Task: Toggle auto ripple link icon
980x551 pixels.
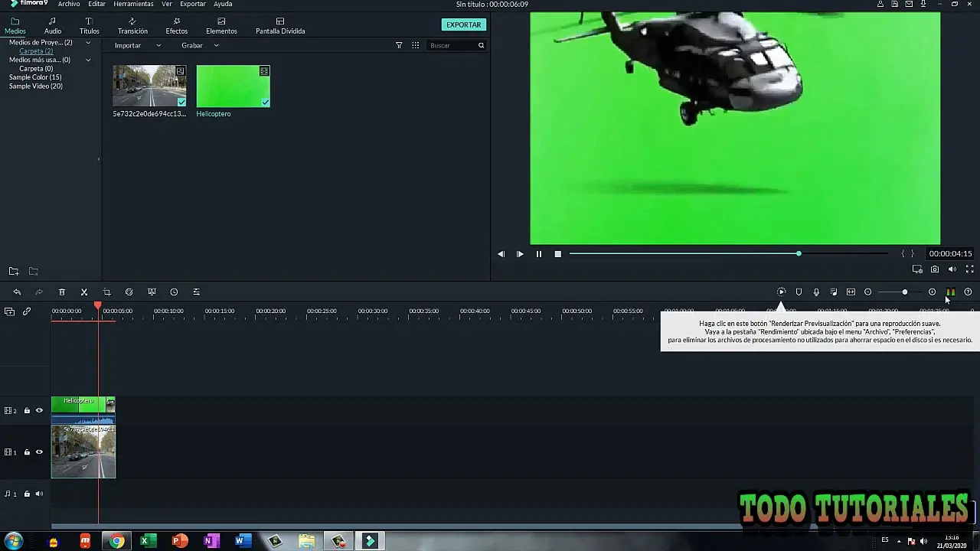Action: [x=27, y=311]
